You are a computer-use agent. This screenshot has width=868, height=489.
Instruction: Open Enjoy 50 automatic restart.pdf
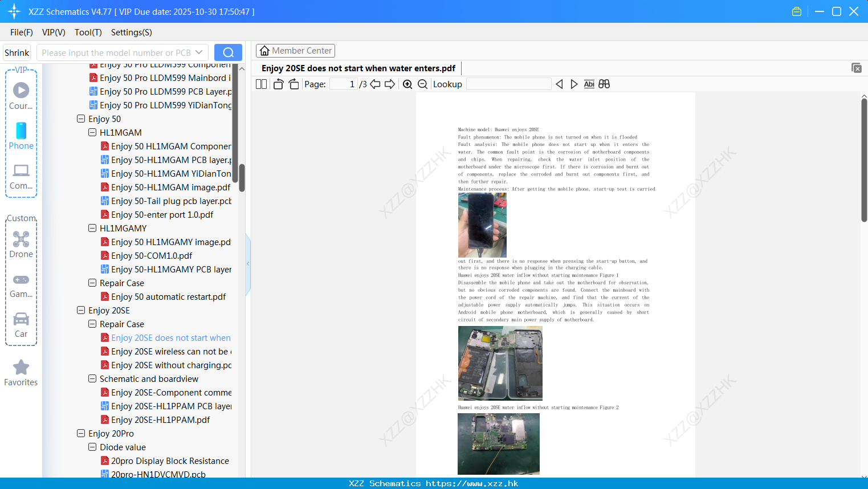168,297
